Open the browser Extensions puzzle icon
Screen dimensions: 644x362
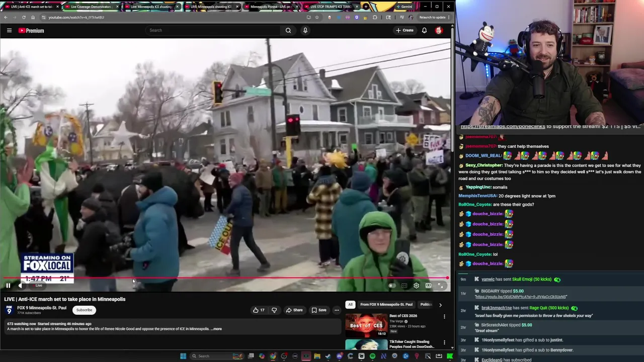[375, 17]
